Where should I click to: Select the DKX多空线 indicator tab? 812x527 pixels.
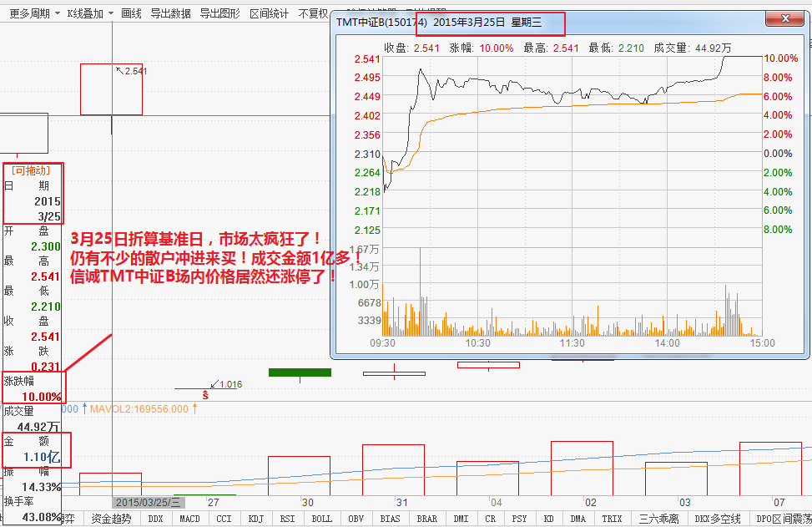pos(717,519)
